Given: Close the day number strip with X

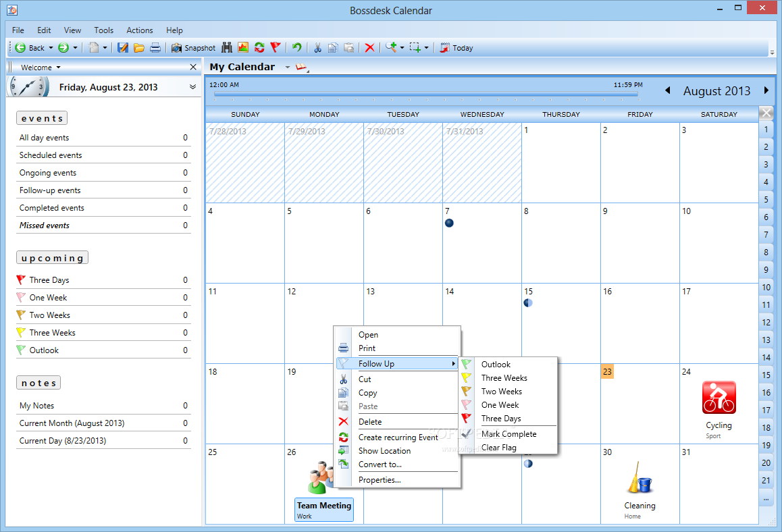Looking at the screenshot, I should click(x=766, y=113).
